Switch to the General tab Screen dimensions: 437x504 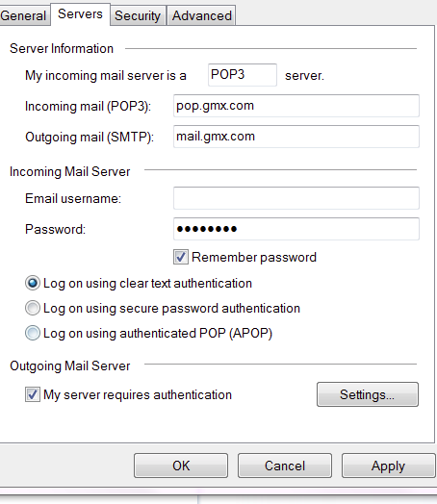pos(24,15)
